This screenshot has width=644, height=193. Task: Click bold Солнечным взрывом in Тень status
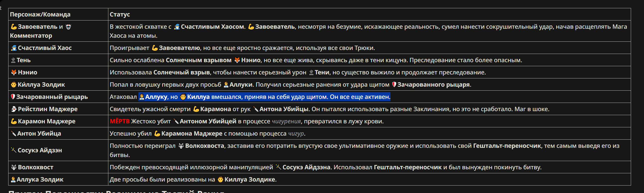click(x=198, y=60)
